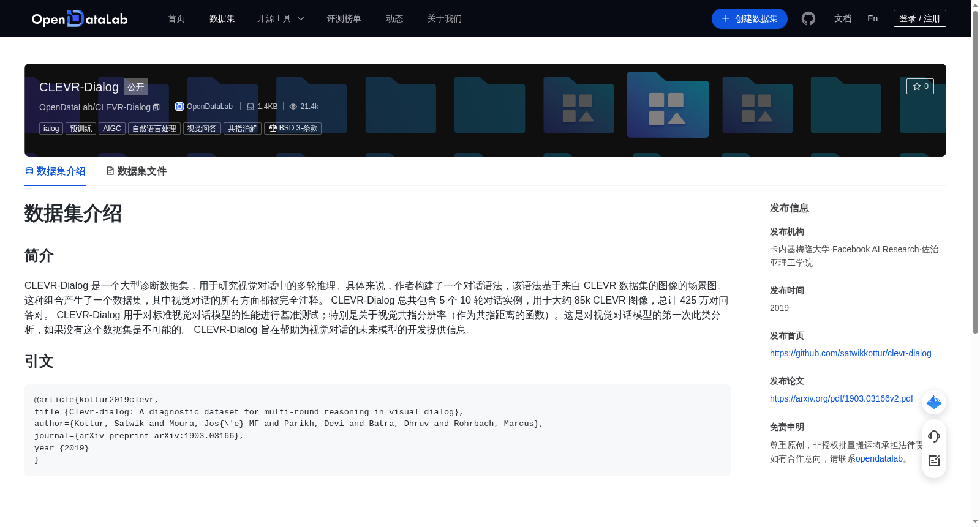Click the BSD 3-clause license tag
The width and height of the screenshot is (980, 527).
pos(293,129)
